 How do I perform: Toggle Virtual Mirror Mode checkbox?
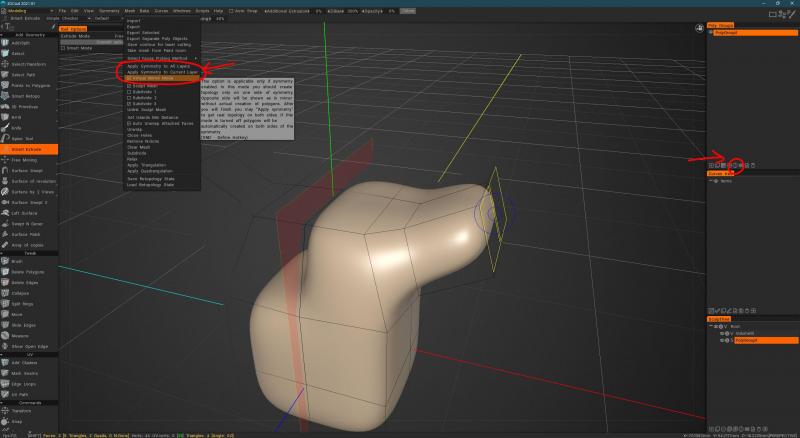click(x=128, y=77)
